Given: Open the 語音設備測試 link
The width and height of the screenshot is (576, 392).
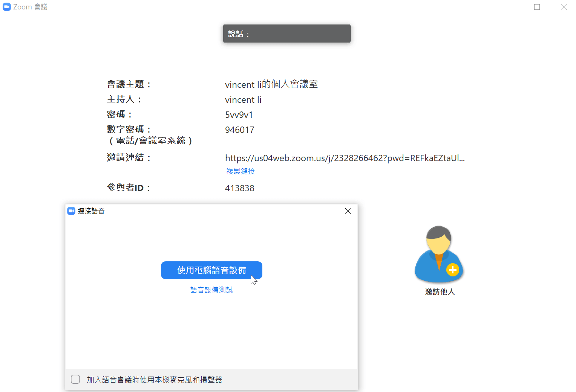Looking at the screenshot, I should coord(211,290).
